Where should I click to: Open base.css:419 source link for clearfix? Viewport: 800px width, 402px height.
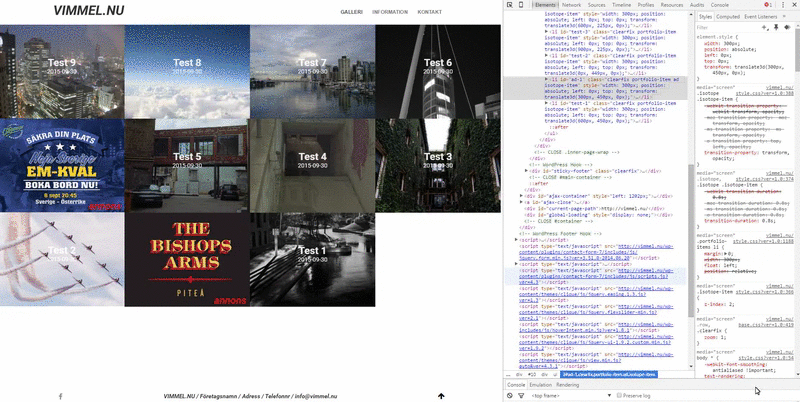click(x=766, y=324)
